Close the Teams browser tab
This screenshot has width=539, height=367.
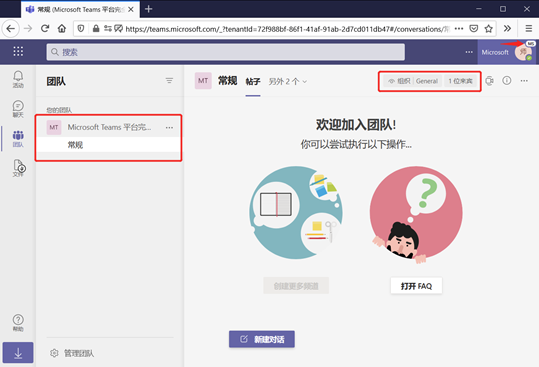[131, 9]
